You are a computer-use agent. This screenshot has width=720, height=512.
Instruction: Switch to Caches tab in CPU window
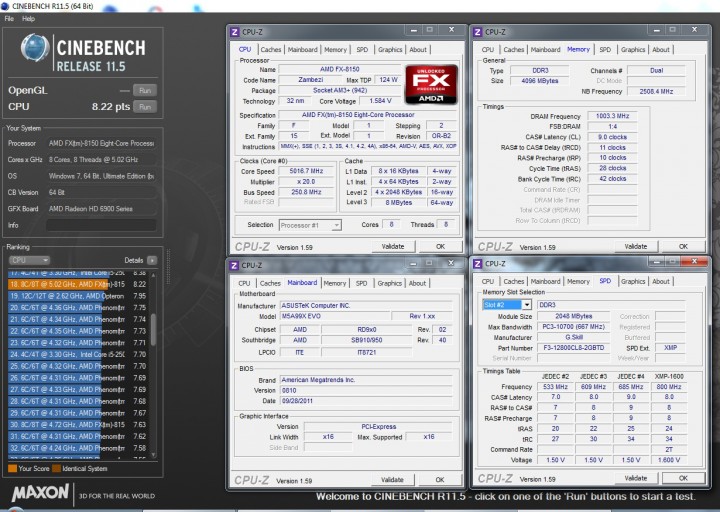click(270, 50)
